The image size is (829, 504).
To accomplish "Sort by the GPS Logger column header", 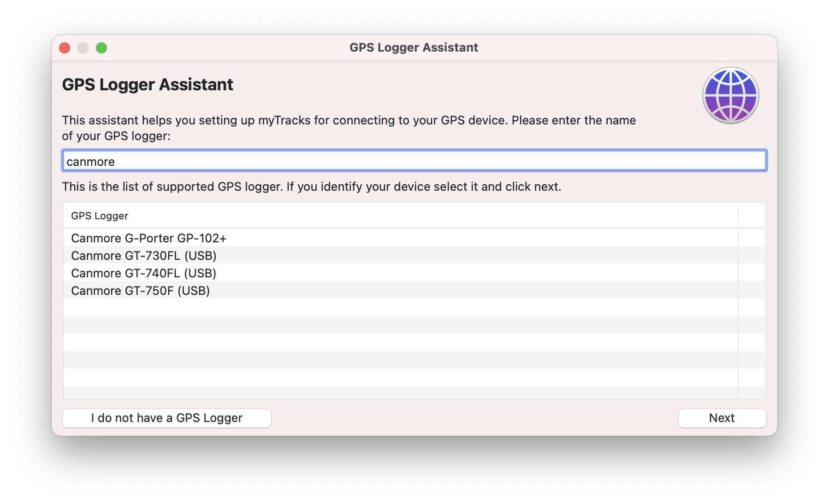I will coord(100,216).
